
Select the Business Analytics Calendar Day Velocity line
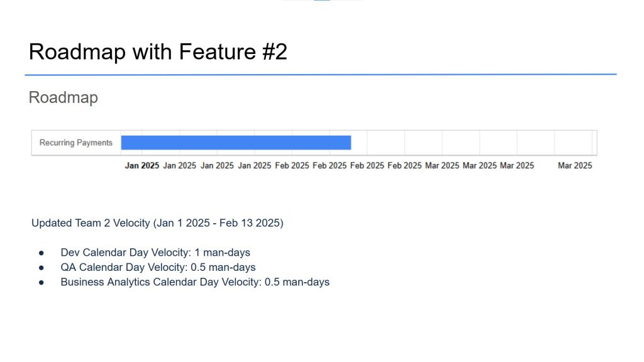coord(195,282)
